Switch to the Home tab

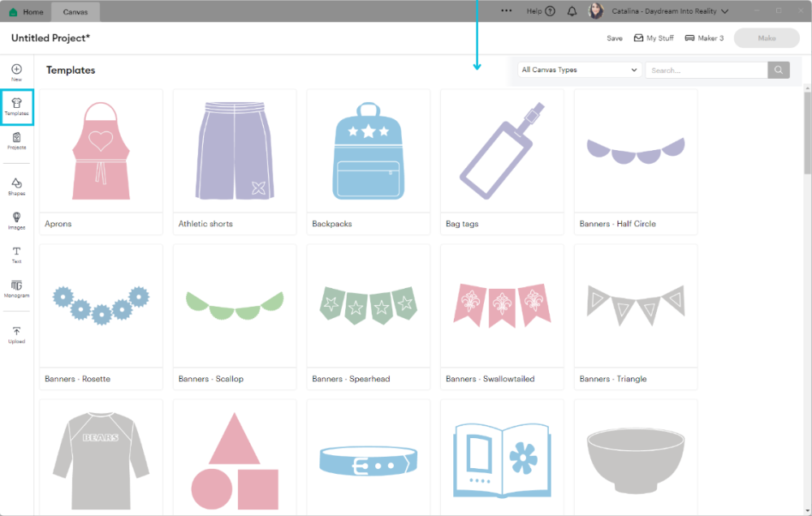click(x=26, y=11)
